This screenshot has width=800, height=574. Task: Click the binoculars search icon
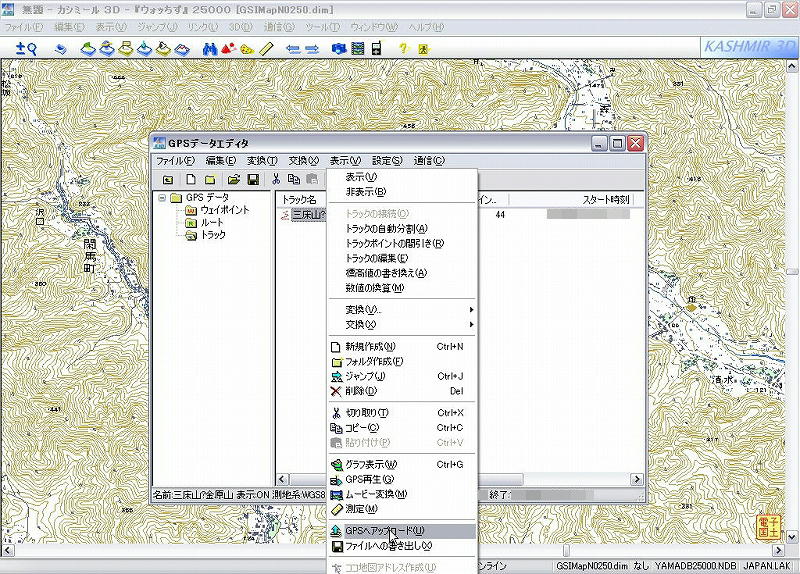click(x=210, y=48)
